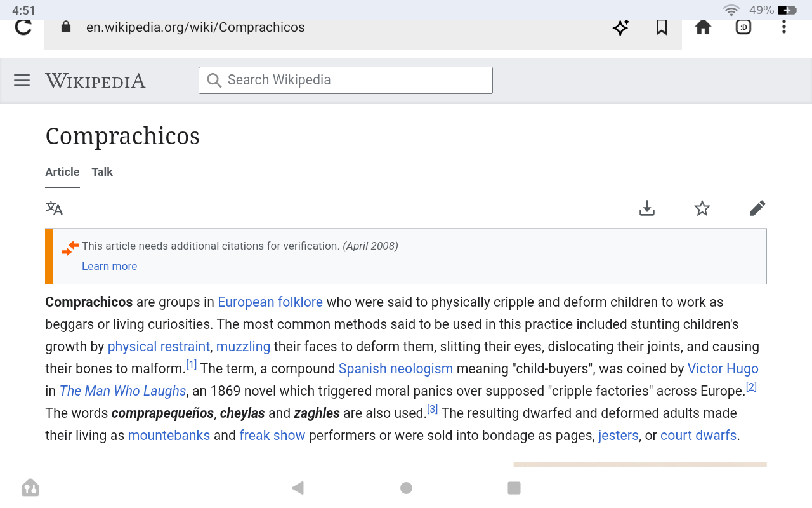Select the Article tab
Viewport: 812px width, 508px height.
click(x=62, y=172)
